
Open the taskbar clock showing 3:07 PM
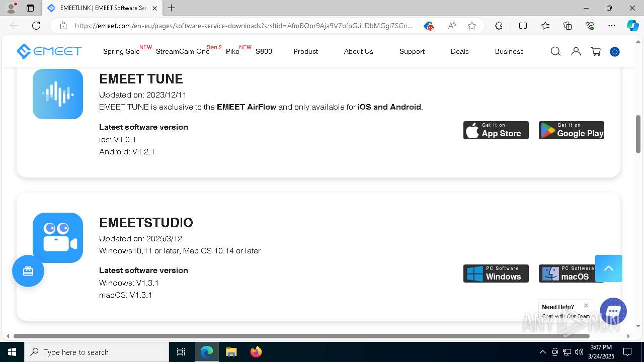pyautogui.click(x=601, y=352)
